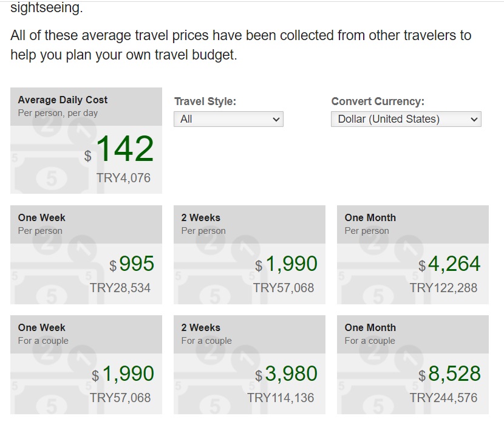Screen dimensions: 504x427
Task: Click the TRY244,576 amount
Action: pyautogui.click(x=443, y=398)
